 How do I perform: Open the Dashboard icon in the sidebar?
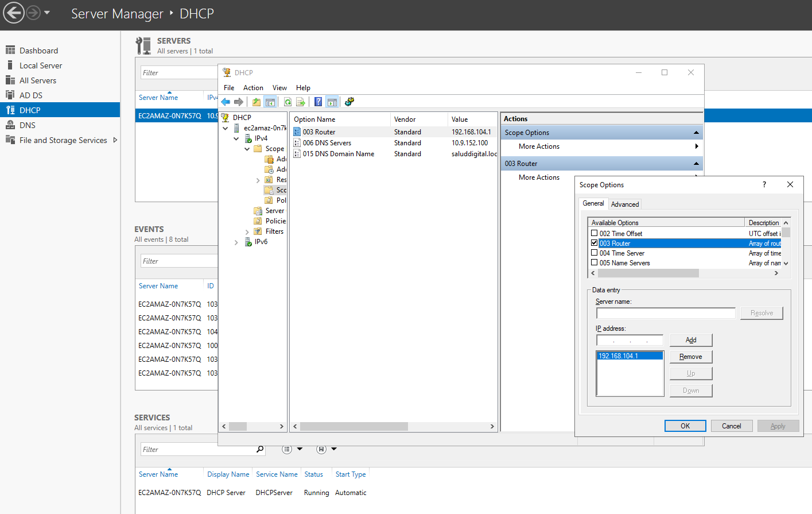(x=10, y=51)
